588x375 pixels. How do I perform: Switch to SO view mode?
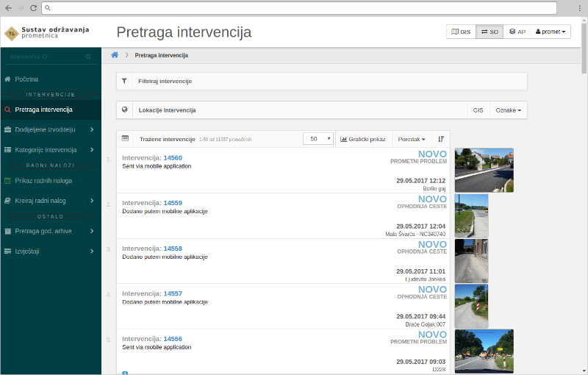[490, 32]
